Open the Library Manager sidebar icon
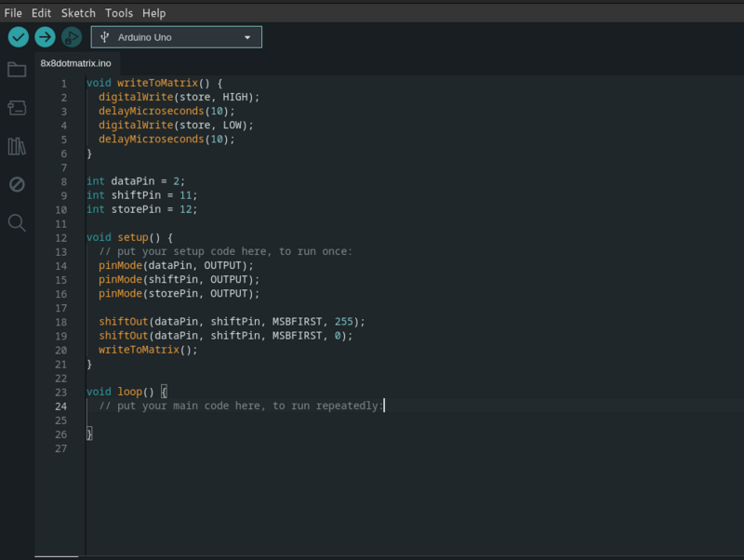The height and width of the screenshot is (560, 744). pyautogui.click(x=17, y=146)
